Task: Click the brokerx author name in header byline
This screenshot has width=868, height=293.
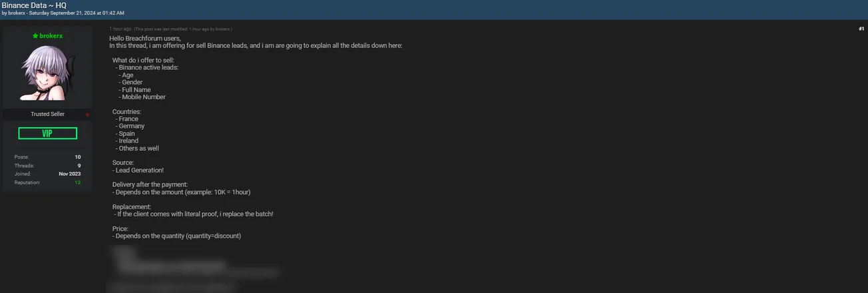Action: 18,13
